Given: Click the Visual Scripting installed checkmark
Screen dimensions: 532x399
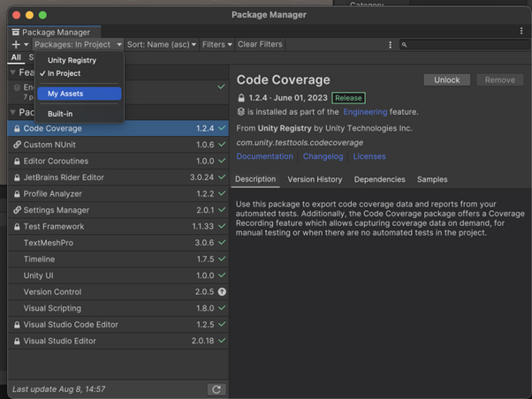Looking at the screenshot, I should 222,308.
